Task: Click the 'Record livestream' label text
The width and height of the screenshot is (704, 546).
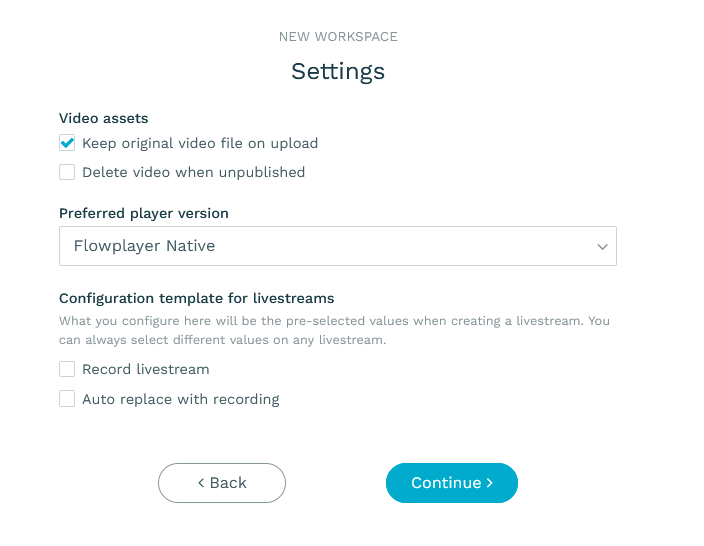Action: coord(145,369)
